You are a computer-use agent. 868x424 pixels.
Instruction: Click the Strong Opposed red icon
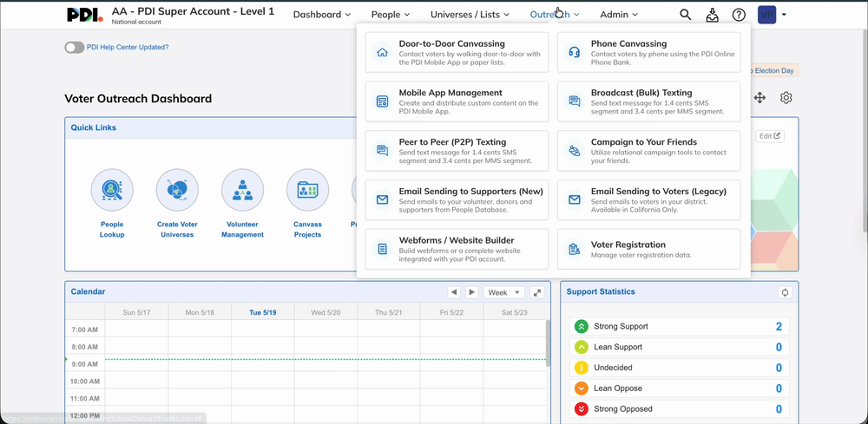pos(582,409)
